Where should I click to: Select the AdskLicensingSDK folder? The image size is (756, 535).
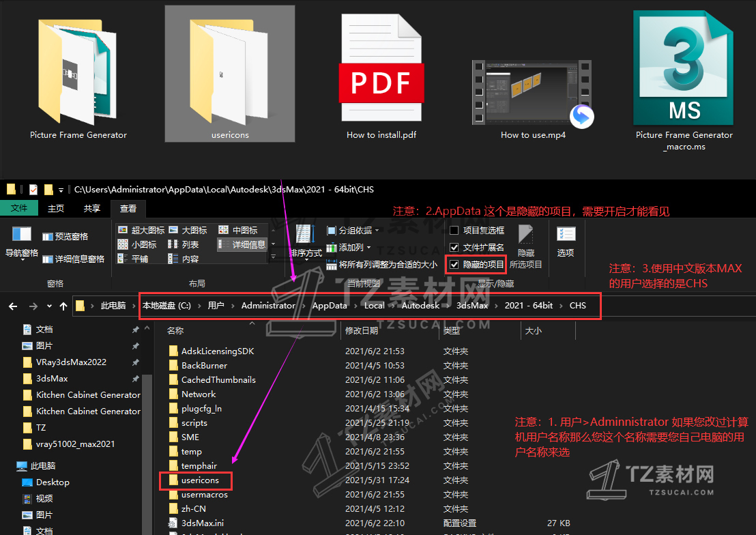point(218,351)
